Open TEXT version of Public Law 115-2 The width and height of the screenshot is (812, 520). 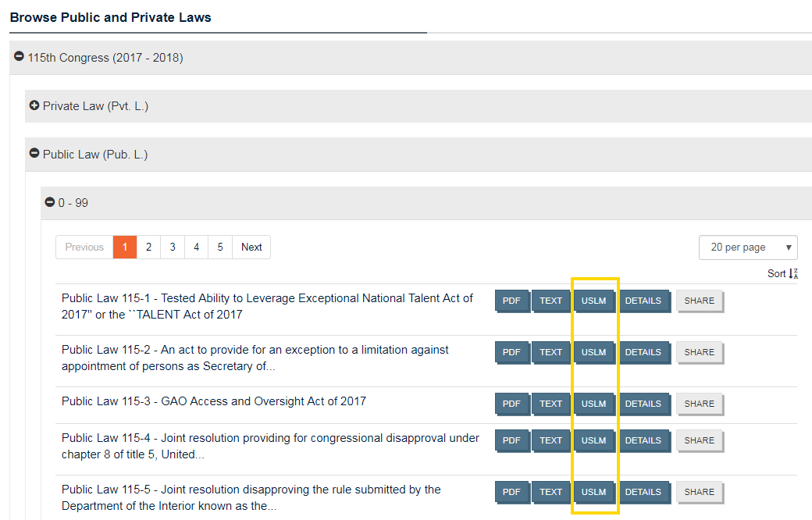(550, 352)
